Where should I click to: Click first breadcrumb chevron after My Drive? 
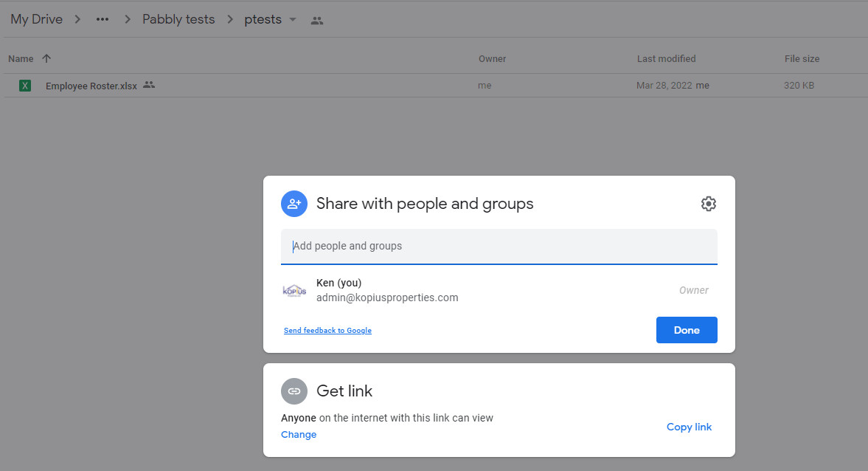[77, 19]
